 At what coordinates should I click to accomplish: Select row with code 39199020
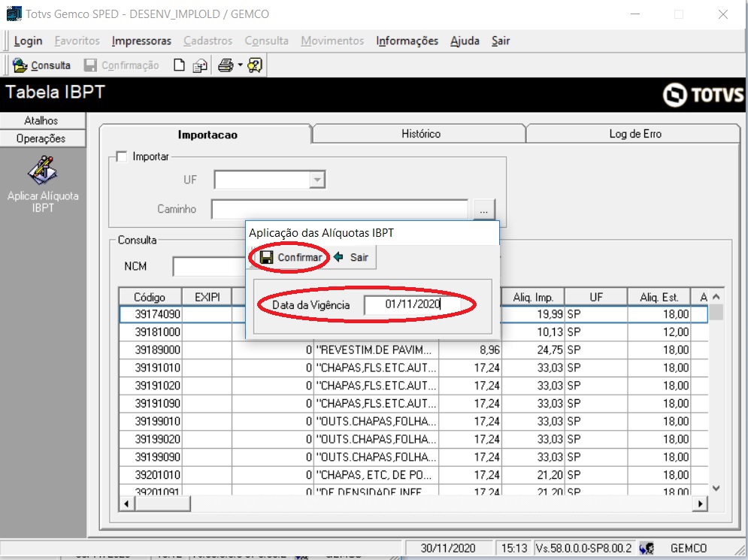click(x=413, y=439)
